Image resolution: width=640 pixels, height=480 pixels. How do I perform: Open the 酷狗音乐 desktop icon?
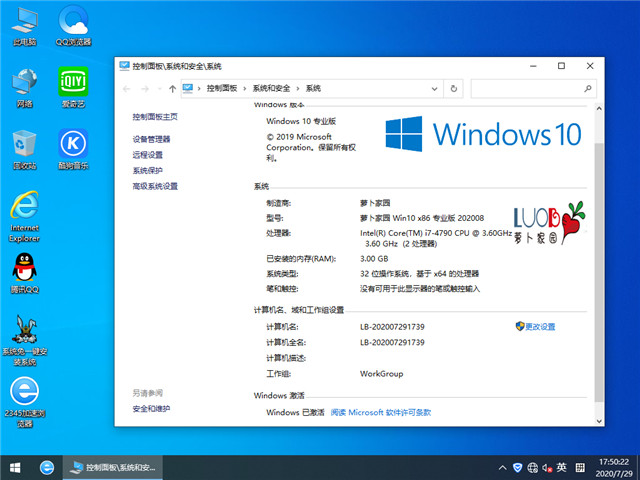(73, 150)
